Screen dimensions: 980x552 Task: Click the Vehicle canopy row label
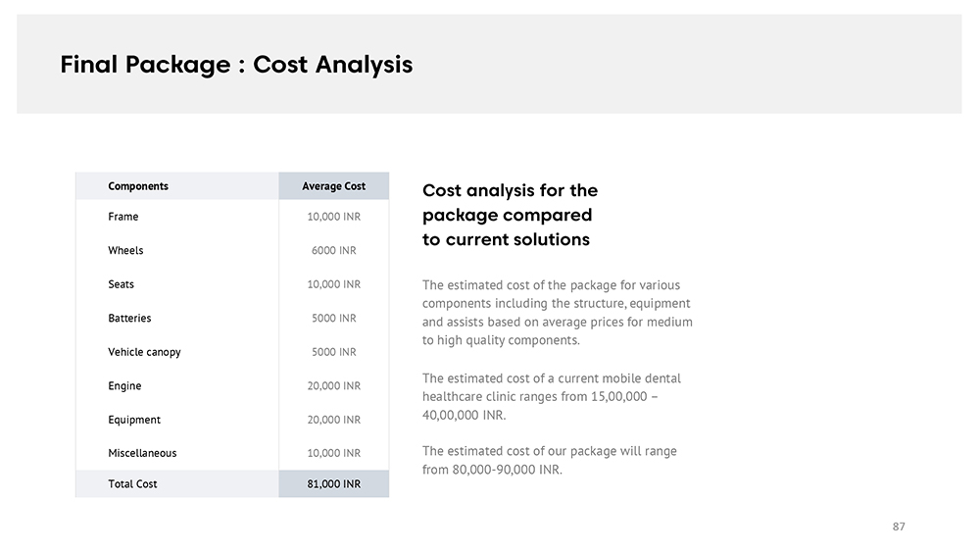tap(144, 352)
